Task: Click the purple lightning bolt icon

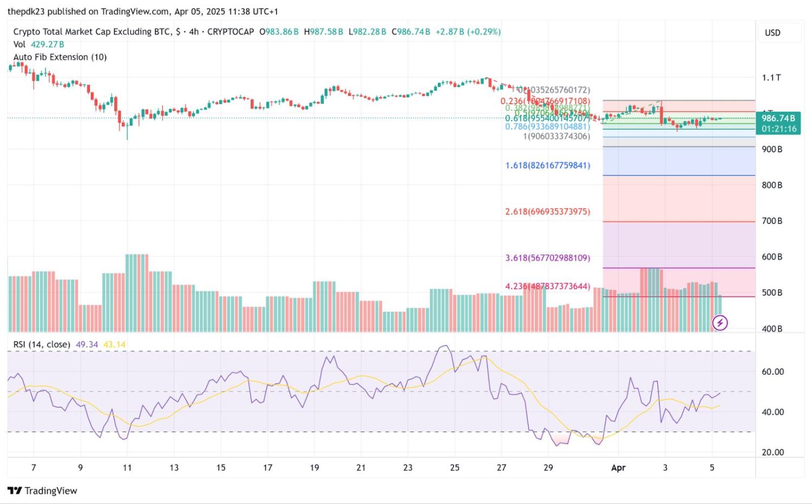Action: tap(719, 323)
